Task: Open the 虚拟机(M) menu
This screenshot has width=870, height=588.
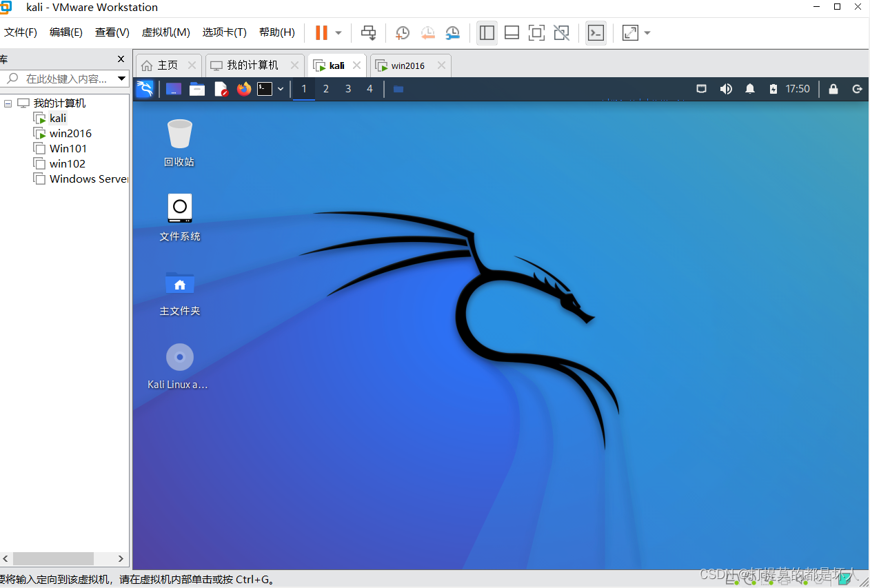Action: (x=165, y=32)
